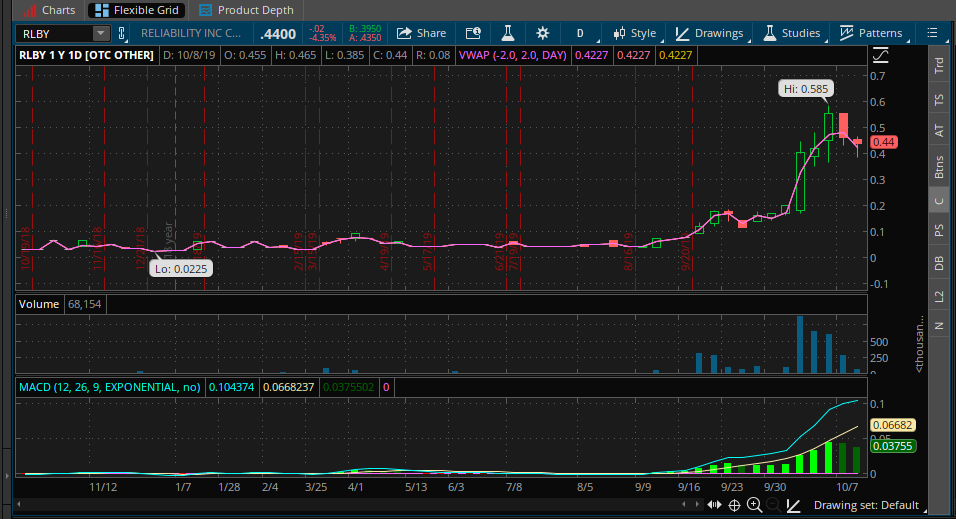Expand the Style dropdown menu
The image size is (956, 519).
[636, 33]
